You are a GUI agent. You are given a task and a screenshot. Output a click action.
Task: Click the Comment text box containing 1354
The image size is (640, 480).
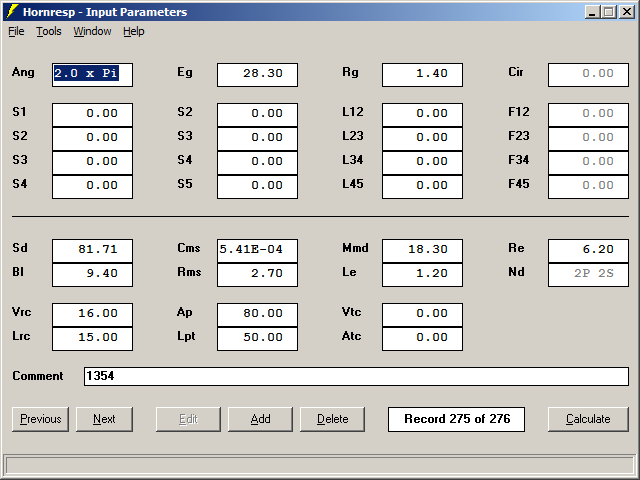355,376
